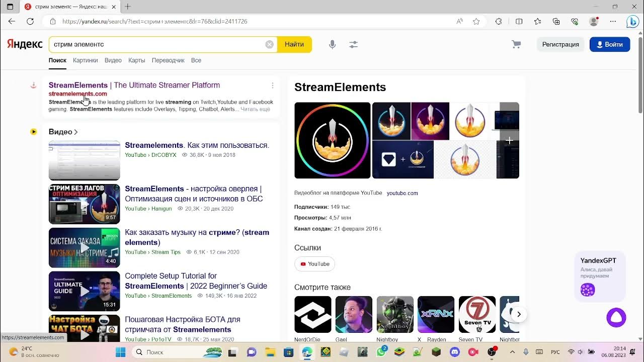Open WhatsApp from the taskbar
Viewport: 644px width, 362px height.
381,352
